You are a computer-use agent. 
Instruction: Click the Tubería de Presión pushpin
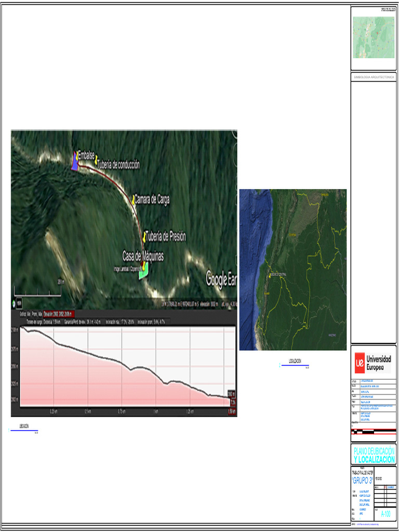[x=144, y=236]
